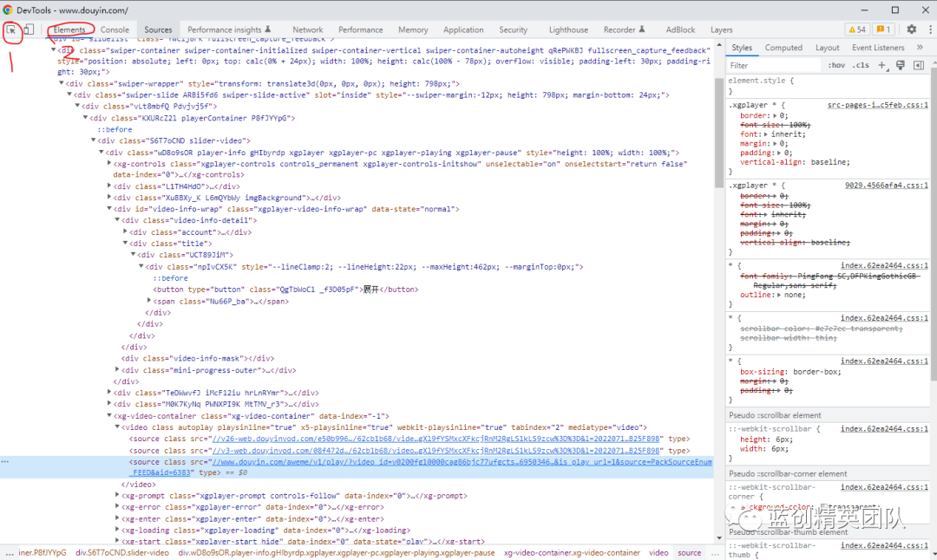Open the Sources tab
Viewport: 937px width, 560px height.
click(158, 29)
